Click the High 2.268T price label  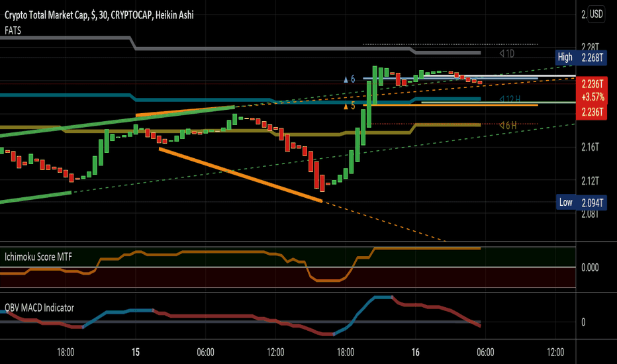click(581, 58)
